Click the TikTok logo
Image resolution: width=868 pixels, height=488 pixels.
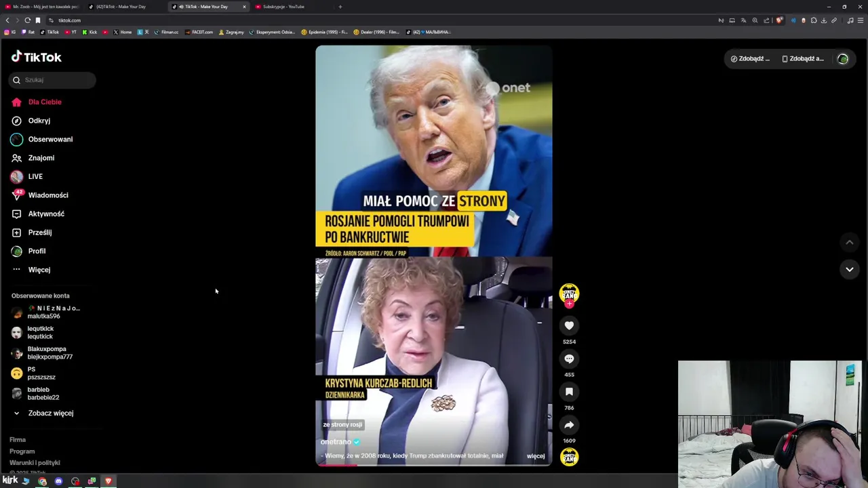coord(37,57)
